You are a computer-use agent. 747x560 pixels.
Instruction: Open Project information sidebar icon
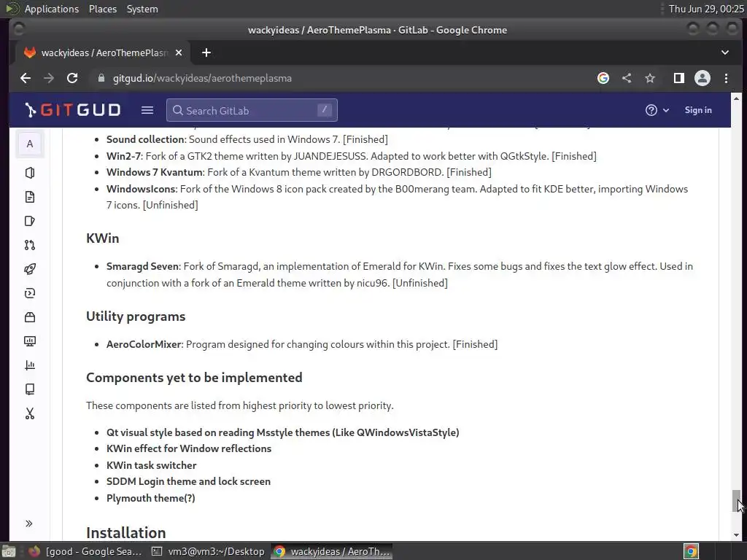[29, 173]
